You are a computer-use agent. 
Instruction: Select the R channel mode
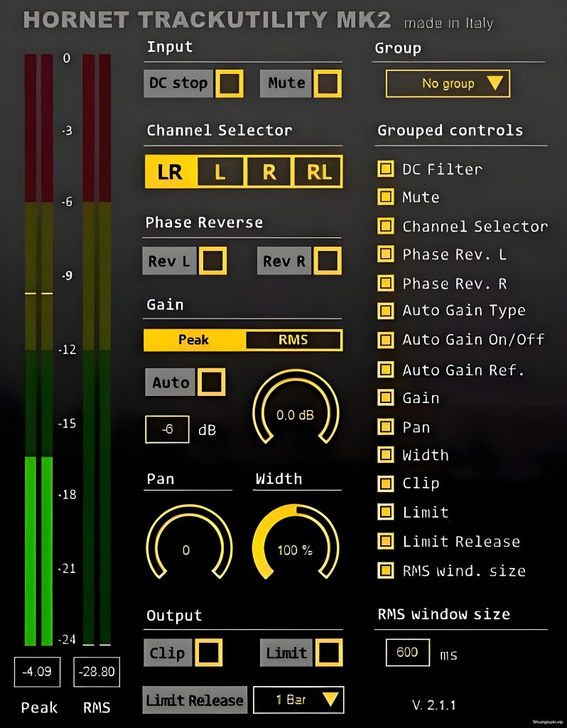click(x=269, y=172)
